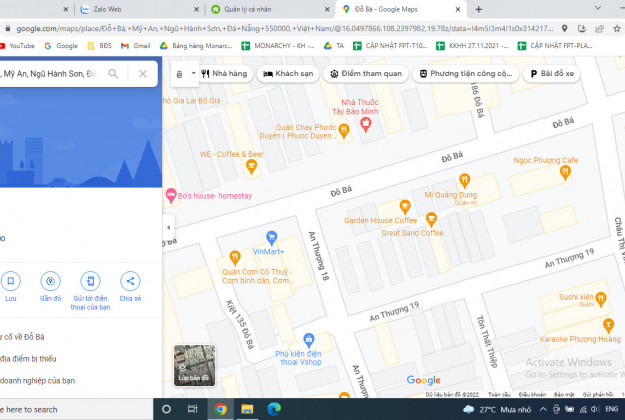Viewport: 625px width, 420px height.
Task: Open the TA Drive bookmark
Action: [334, 46]
